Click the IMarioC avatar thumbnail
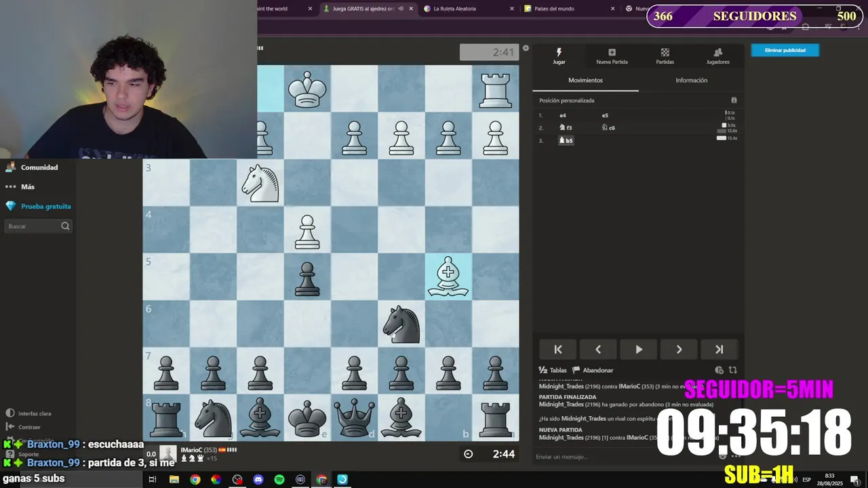The image size is (868, 488). (167, 453)
